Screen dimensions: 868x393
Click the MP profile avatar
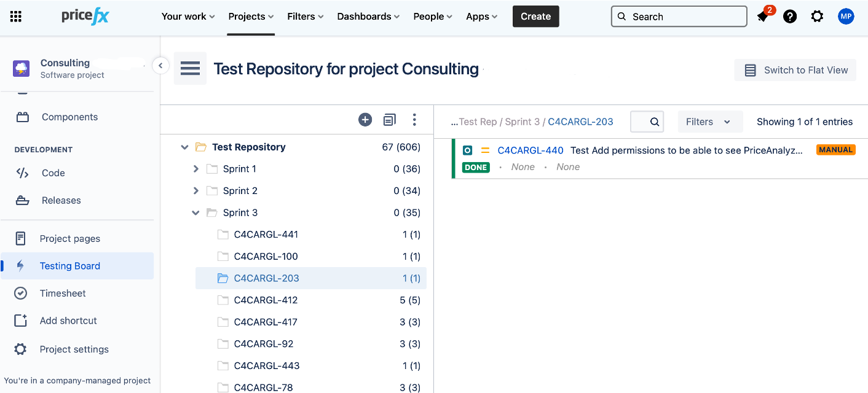(x=846, y=17)
